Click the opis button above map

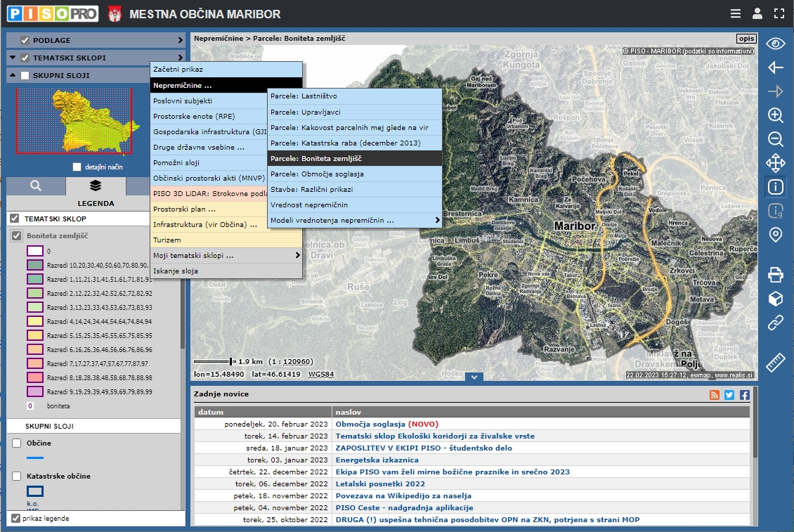coord(746,38)
